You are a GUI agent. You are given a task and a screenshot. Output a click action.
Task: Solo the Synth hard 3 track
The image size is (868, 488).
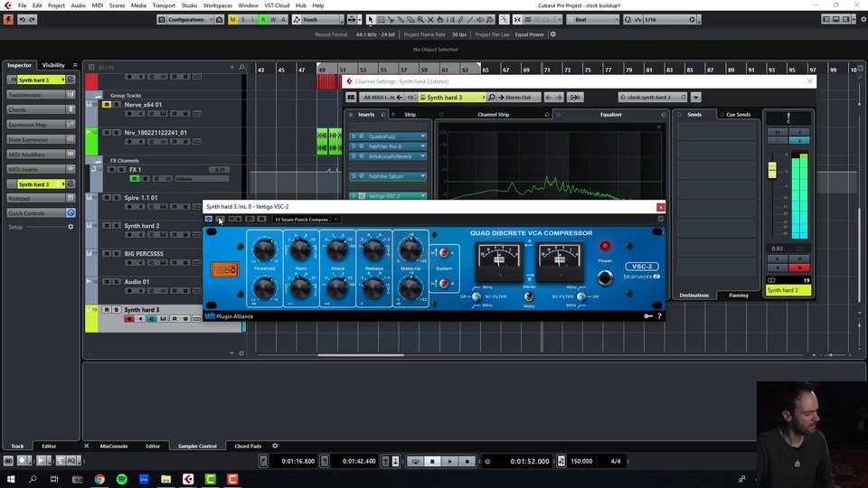117,310
